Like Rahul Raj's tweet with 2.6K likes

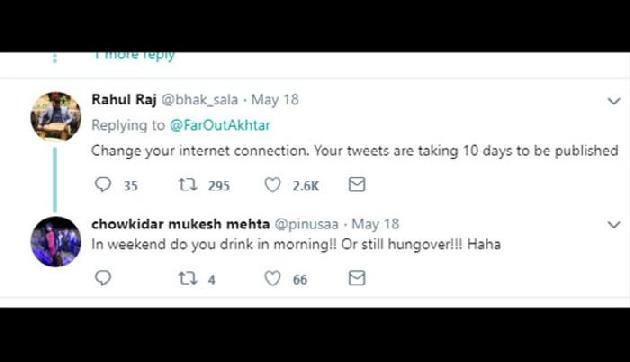pyautogui.click(x=272, y=185)
